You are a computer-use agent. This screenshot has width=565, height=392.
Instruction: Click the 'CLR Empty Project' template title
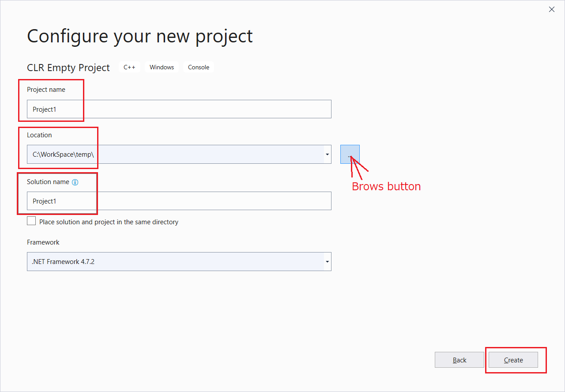(x=68, y=68)
